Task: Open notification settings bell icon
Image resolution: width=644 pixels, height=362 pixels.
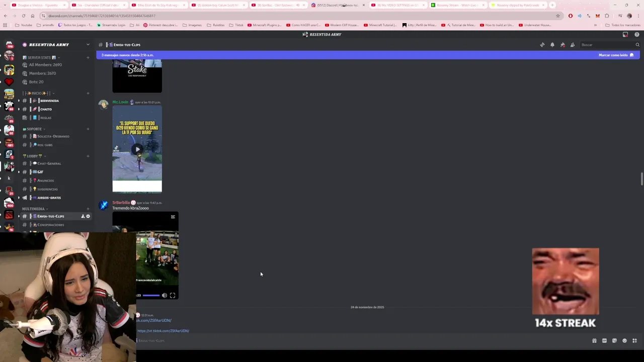Action: click(x=552, y=45)
